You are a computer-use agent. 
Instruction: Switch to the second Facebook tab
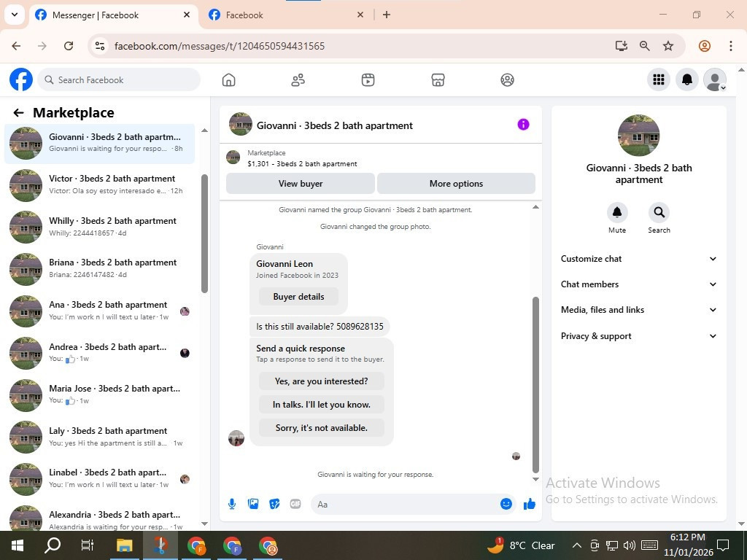tap(286, 15)
